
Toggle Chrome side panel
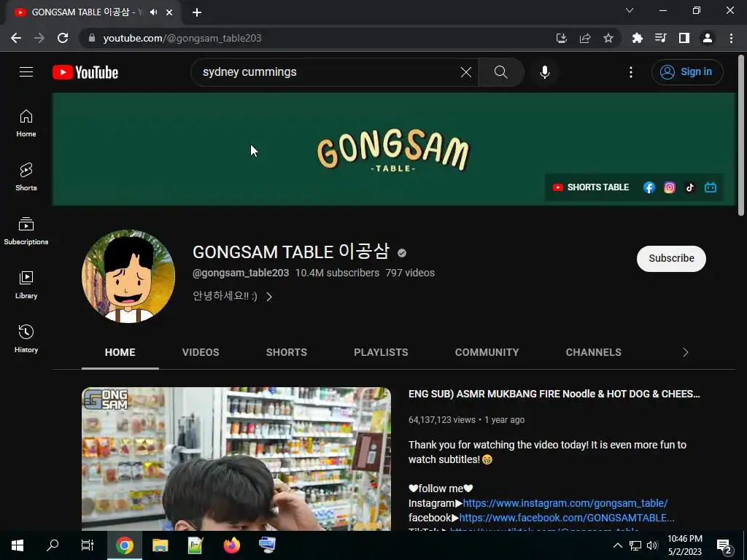(684, 38)
